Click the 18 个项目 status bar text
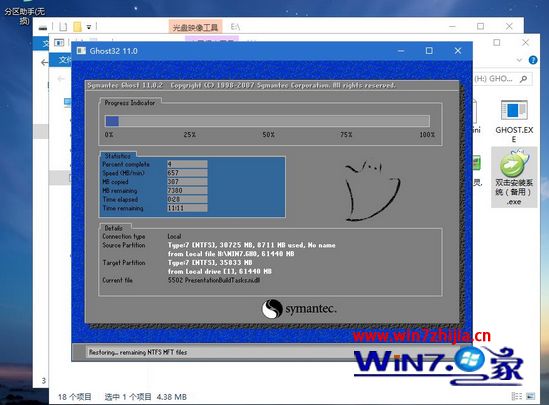 [75, 397]
